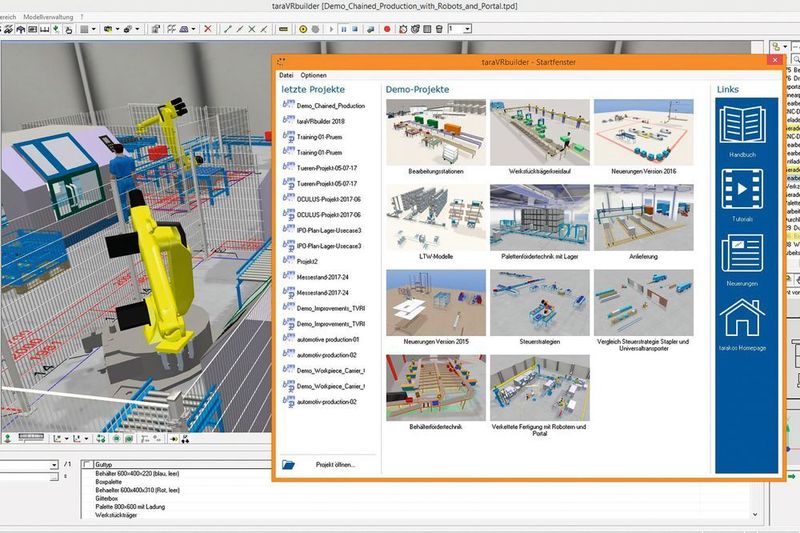
Task: Select Behaelter 600x400x310 (Rot, leer) row
Action: click(138, 490)
